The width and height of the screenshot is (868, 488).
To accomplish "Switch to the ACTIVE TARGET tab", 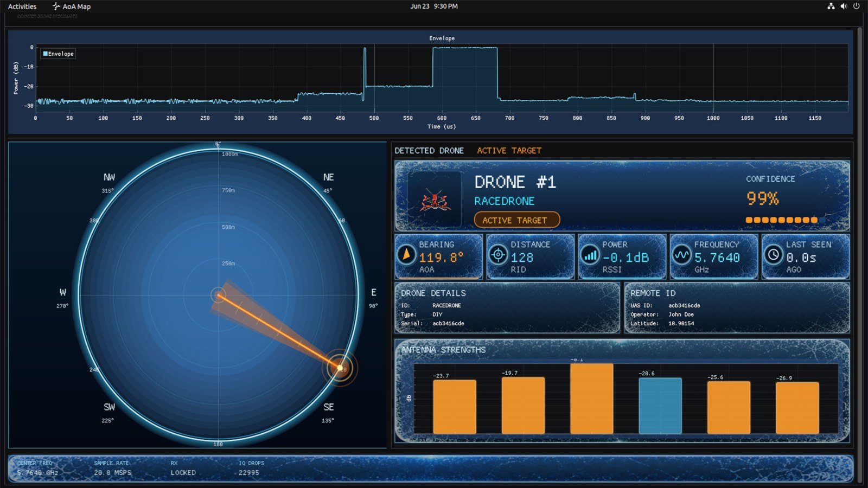I will coord(509,151).
